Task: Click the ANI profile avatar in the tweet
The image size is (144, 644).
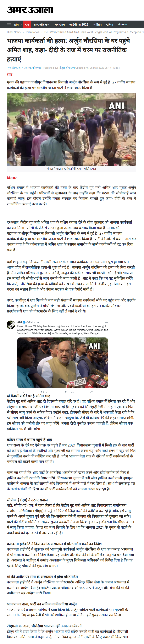Action: coord(11,325)
